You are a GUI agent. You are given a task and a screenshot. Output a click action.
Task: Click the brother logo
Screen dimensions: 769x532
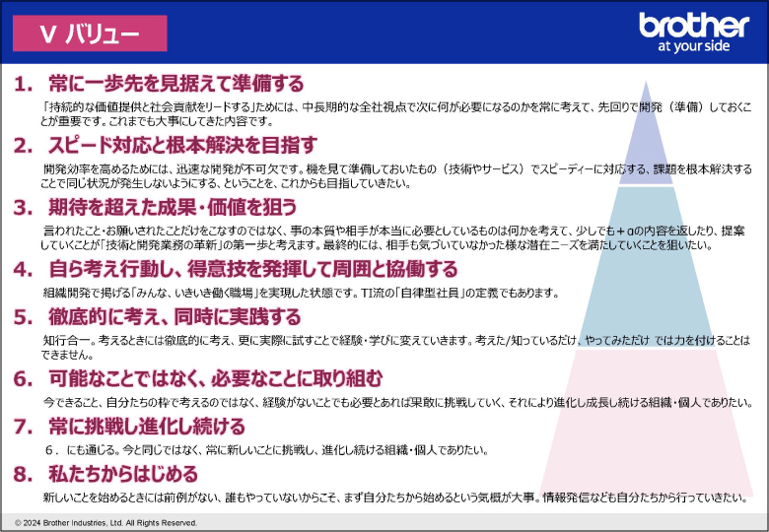click(x=693, y=25)
